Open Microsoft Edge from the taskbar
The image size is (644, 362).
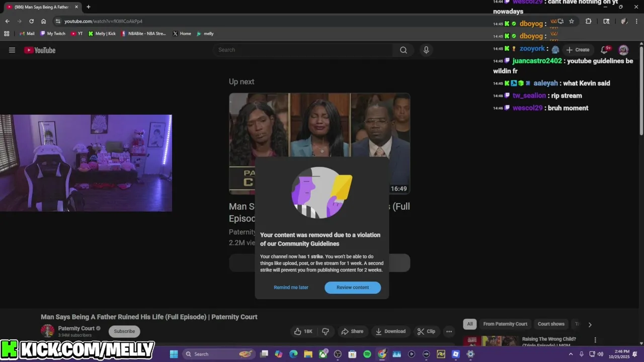[293, 354]
